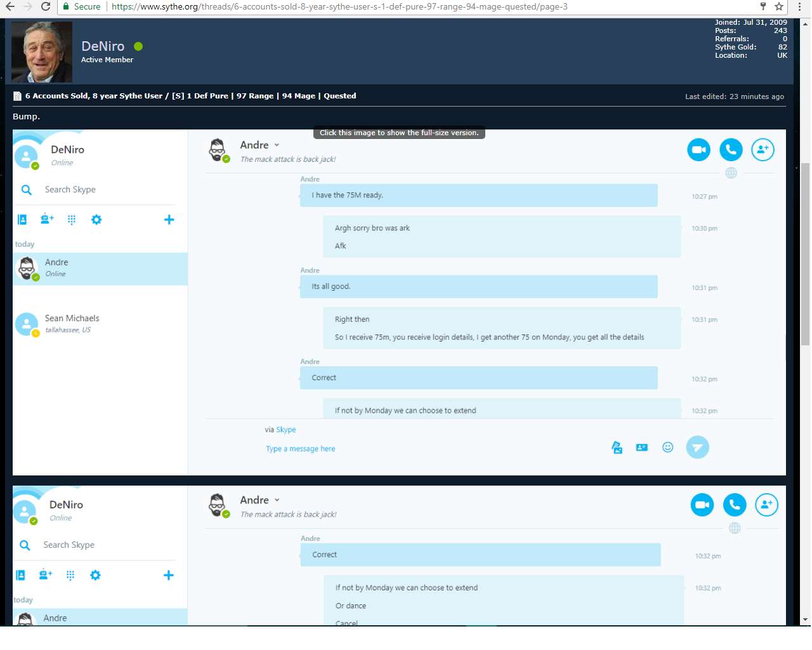Click the thread title document icon
Screen dimensions: 812x650
(17, 96)
